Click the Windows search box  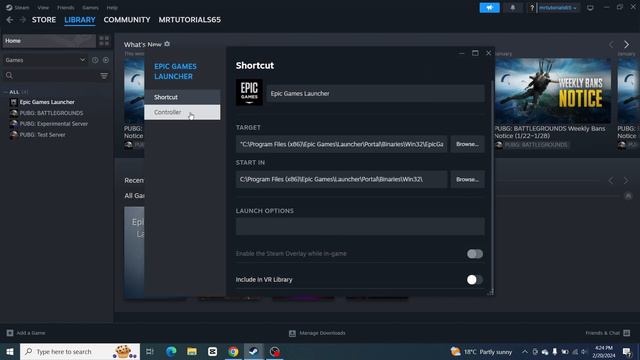tap(80, 351)
